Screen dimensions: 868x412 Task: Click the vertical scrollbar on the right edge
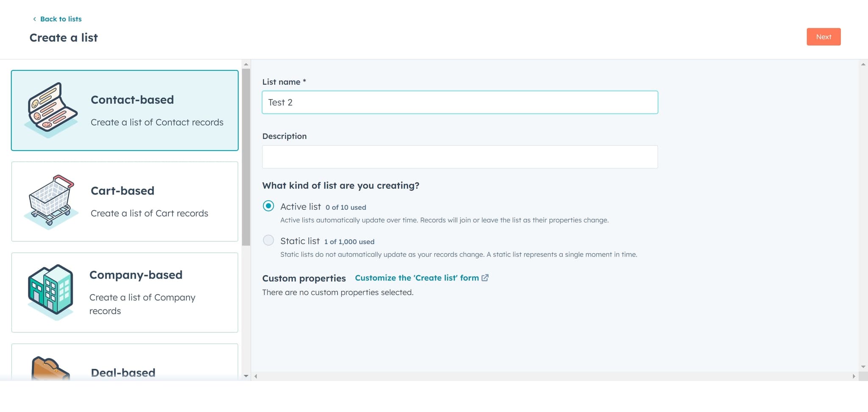863,212
